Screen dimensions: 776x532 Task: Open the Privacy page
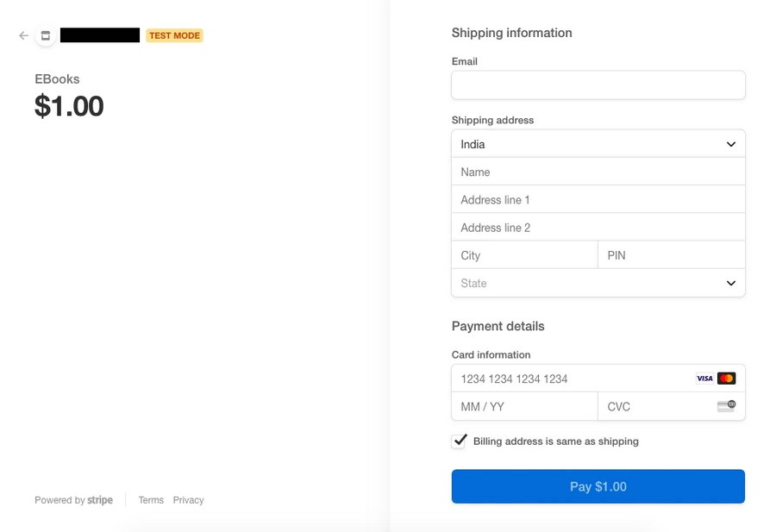(187, 500)
